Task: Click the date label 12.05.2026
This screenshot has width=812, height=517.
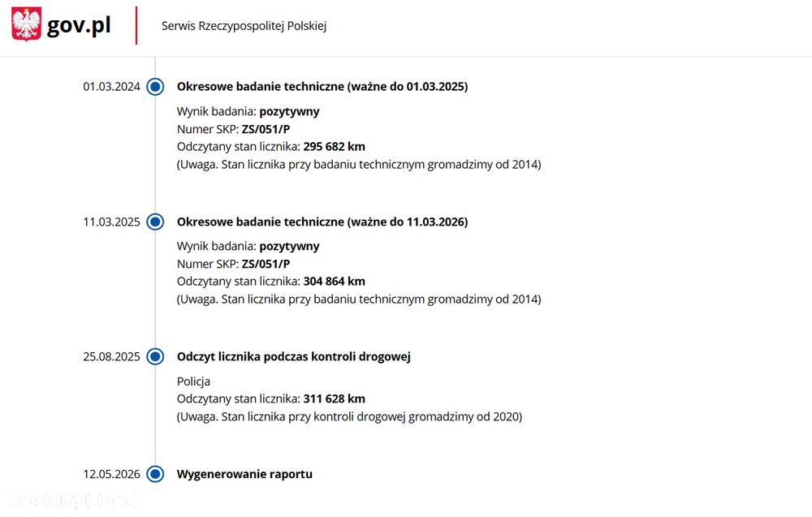Action: 111,474
